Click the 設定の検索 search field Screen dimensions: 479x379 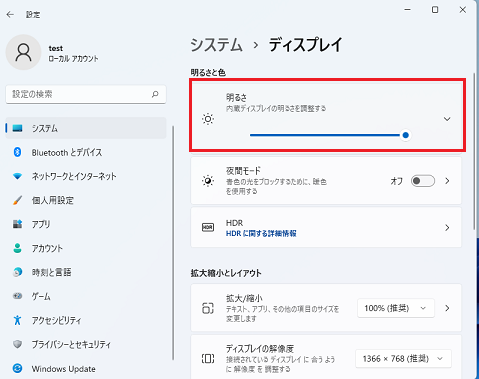(x=86, y=94)
